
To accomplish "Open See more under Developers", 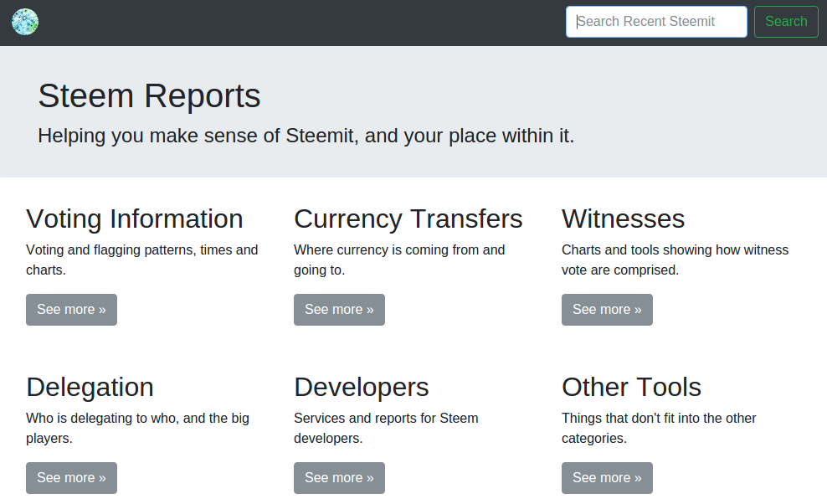I will point(339,478).
